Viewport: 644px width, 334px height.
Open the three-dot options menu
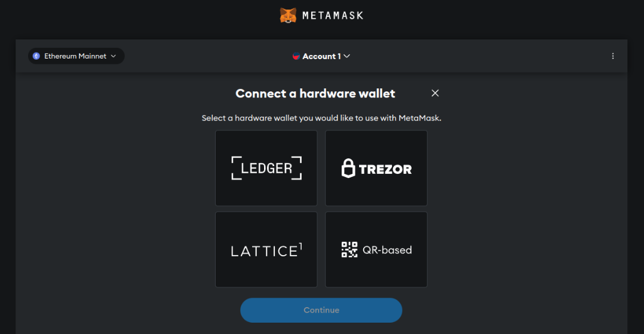[x=613, y=56]
